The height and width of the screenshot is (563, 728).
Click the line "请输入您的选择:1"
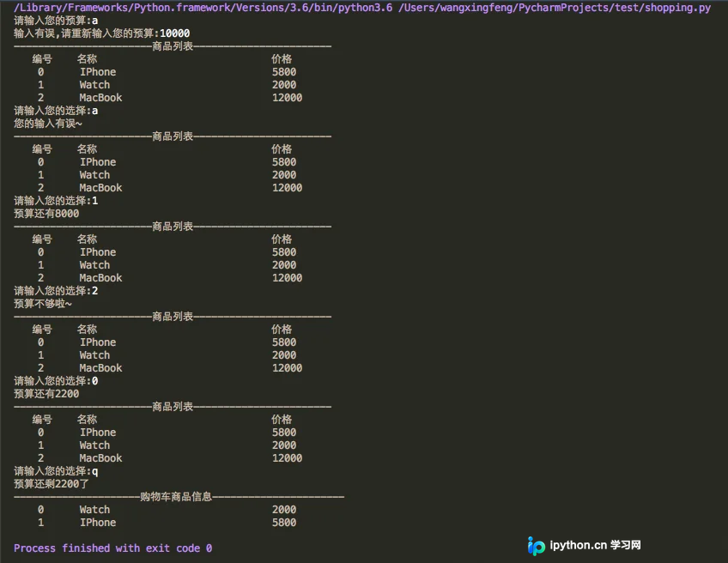point(56,201)
